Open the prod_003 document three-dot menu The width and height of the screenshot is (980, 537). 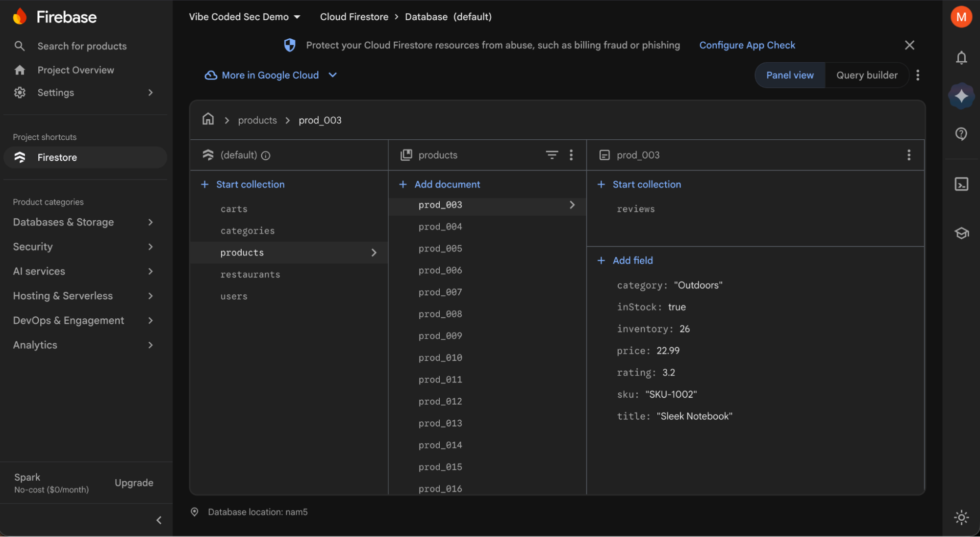click(x=909, y=155)
